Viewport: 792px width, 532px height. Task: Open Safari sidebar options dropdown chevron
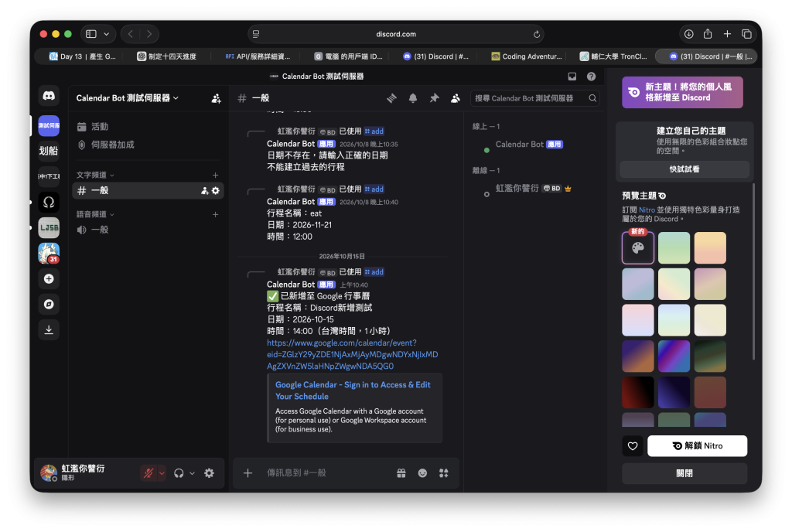pyautogui.click(x=106, y=34)
